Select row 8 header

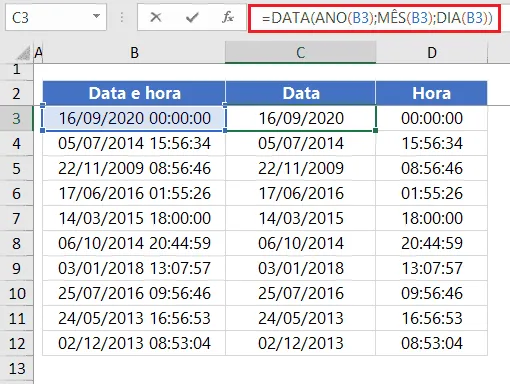[16, 243]
